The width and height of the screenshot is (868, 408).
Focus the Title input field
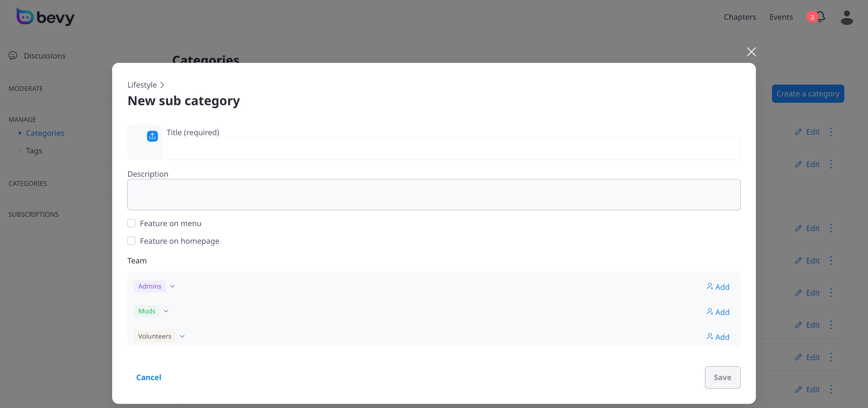coord(453,149)
